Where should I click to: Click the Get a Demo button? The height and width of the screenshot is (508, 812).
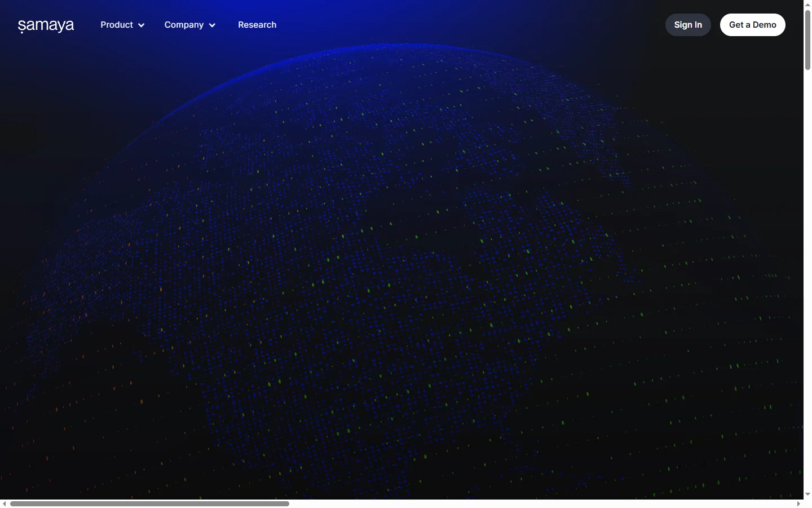[x=753, y=25]
